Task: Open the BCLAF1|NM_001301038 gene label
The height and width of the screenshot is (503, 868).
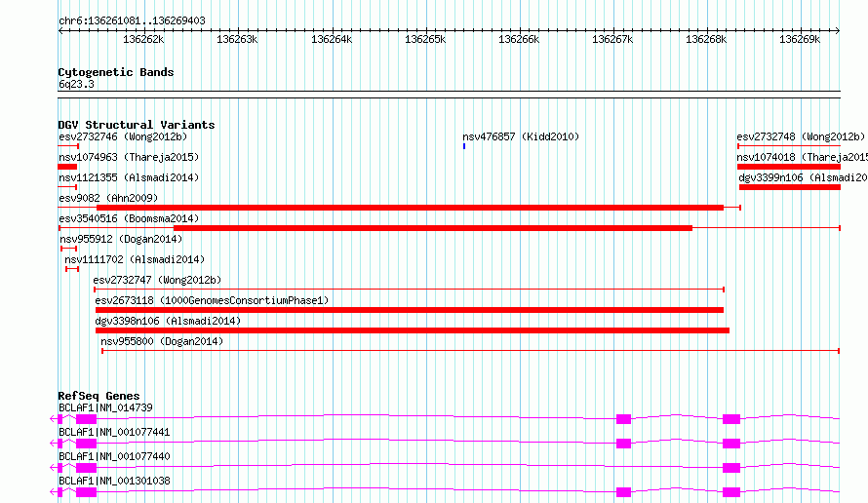Action: [x=114, y=481]
